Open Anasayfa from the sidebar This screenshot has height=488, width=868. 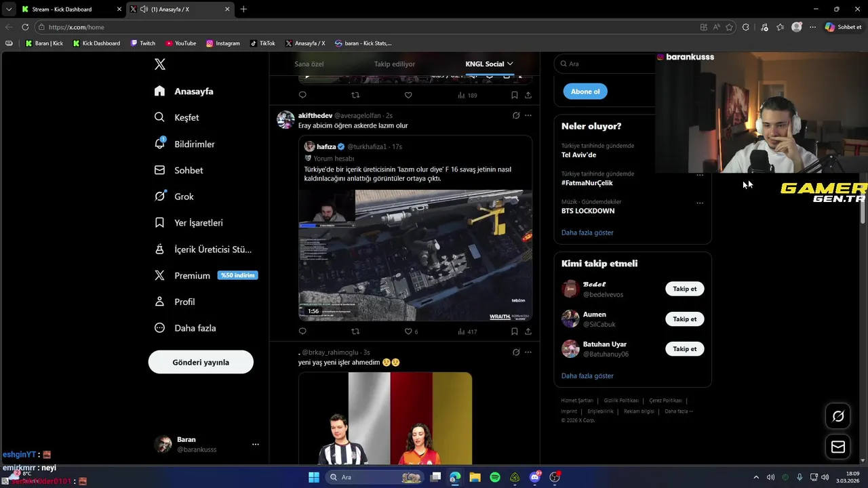(184, 91)
